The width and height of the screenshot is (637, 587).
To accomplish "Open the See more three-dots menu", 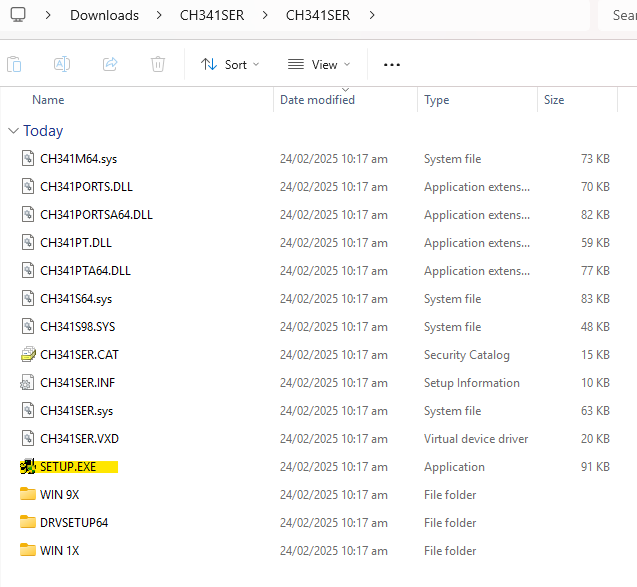I will (x=392, y=65).
